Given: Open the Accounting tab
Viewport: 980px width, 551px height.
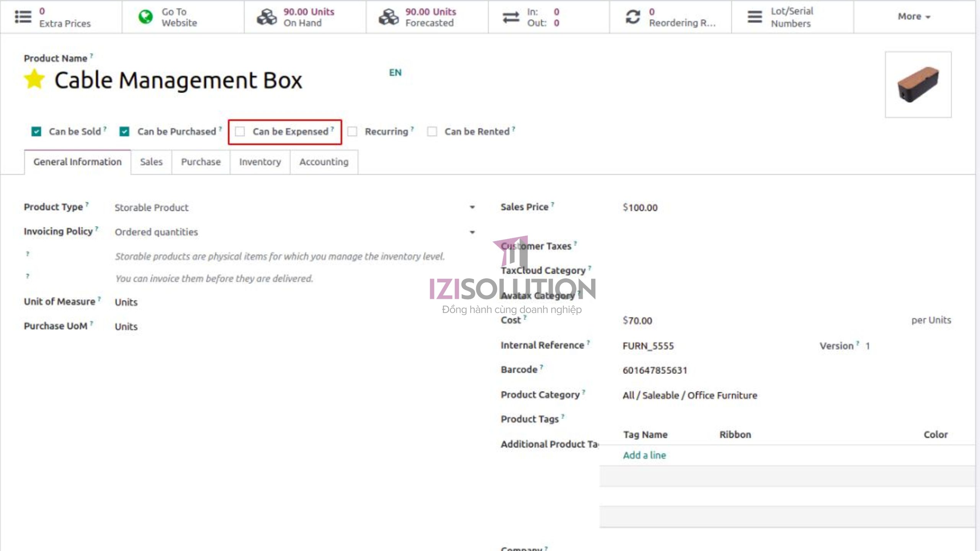Looking at the screenshot, I should pos(324,162).
